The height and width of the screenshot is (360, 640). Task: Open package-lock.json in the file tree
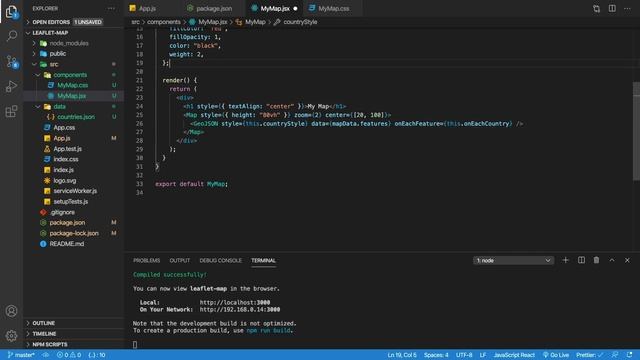click(74, 233)
